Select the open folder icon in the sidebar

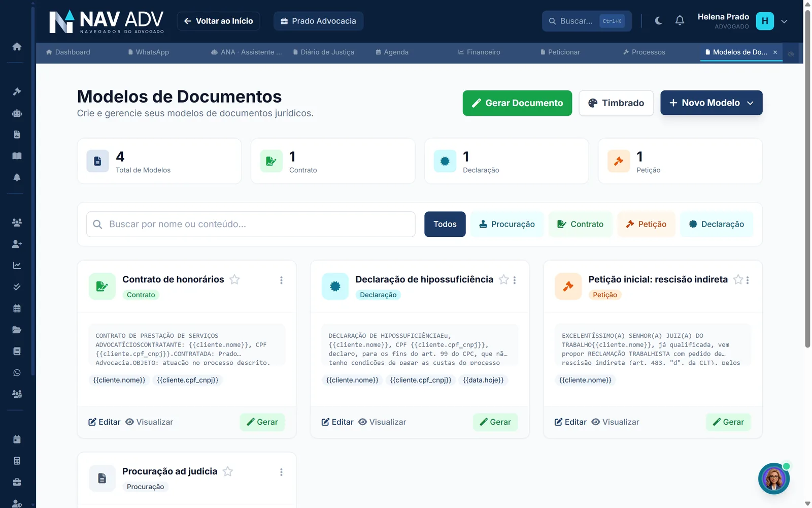click(x=17, y=330)
